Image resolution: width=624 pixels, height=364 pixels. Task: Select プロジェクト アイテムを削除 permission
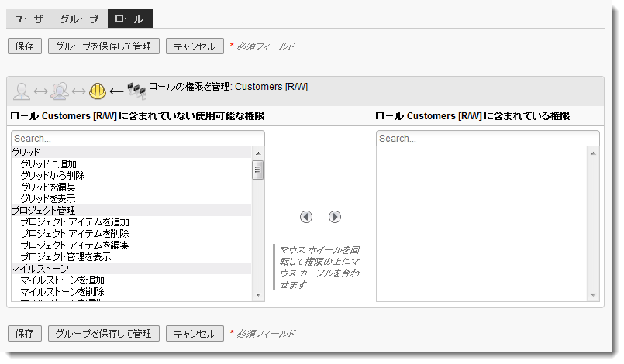pyautogui.click(x=131, y=234)
